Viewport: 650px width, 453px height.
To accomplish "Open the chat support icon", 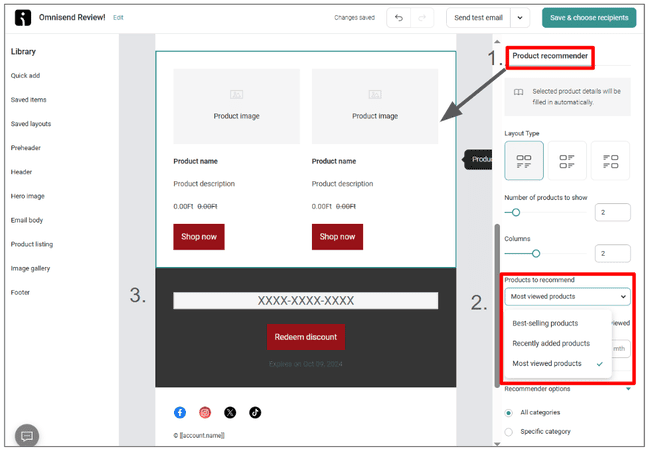I will [x=27, y=436].
